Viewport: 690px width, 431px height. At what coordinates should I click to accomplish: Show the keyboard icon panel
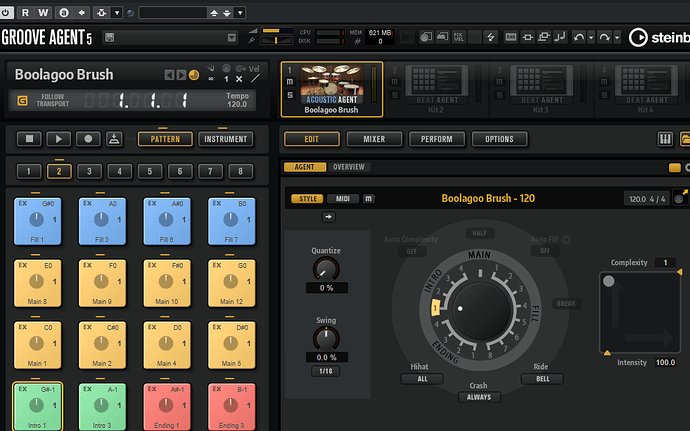pos(665,139)
